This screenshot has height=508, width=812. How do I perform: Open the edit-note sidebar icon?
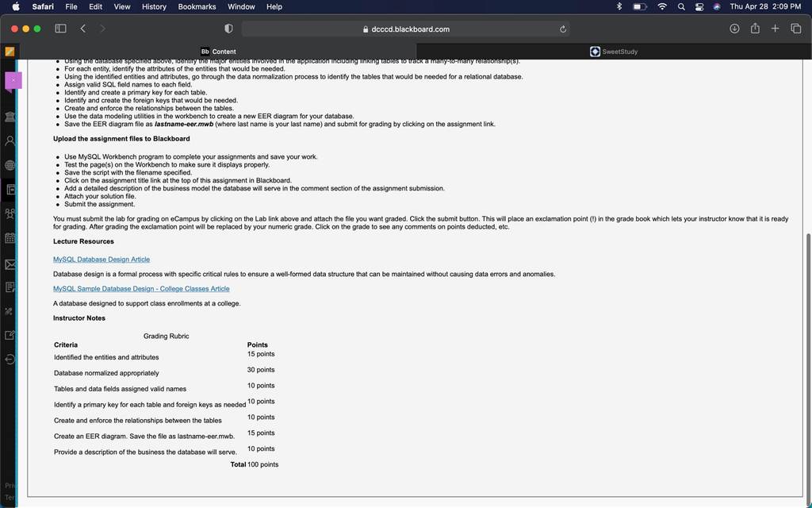(10, 336)
